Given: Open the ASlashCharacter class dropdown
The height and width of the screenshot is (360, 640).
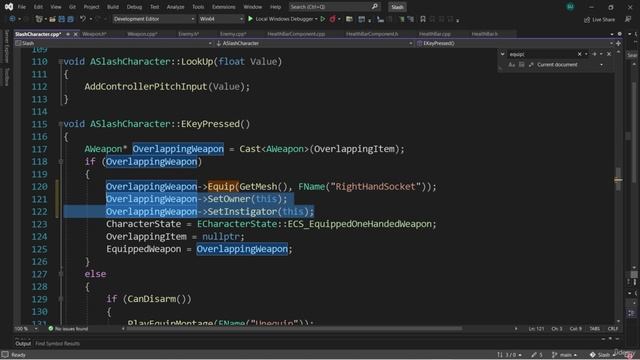Looking at the screenshot, I should click(313, 43).
